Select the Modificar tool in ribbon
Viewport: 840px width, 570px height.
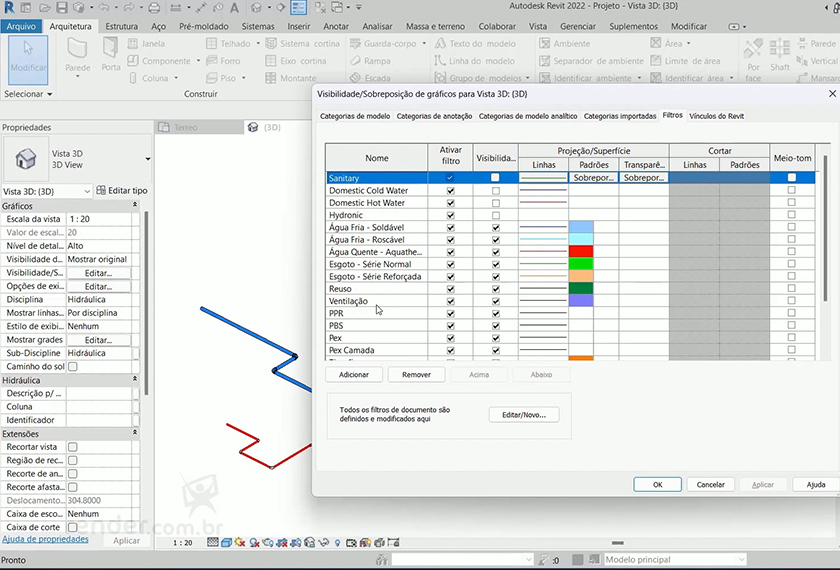[x=28, y=58]
